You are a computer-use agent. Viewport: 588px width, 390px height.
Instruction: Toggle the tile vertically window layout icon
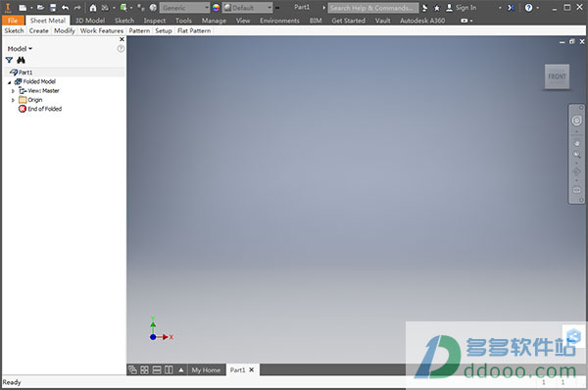tap(169, 370)
